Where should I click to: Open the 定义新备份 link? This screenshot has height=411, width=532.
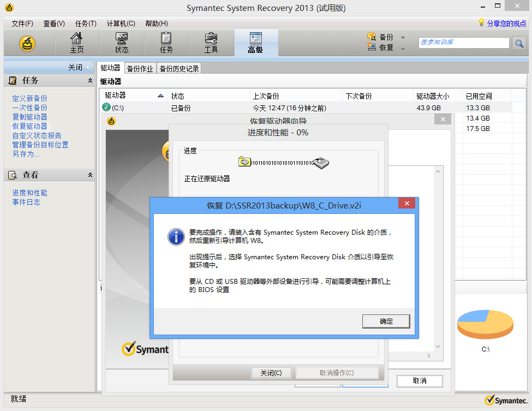29,98
